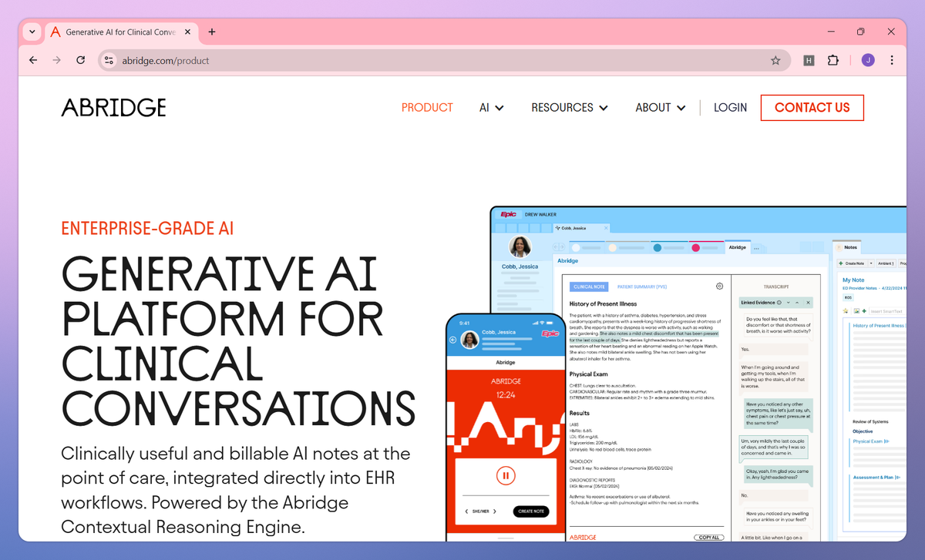The width and height of the screenshot is (925, 560).
Task: Go to next linked evidence with down chevron
Action: (789, 303)
